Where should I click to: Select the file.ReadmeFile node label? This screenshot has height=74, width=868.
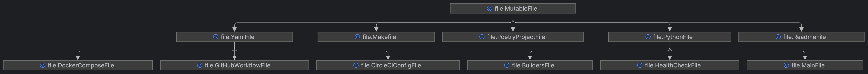click(x=804, y=37)
